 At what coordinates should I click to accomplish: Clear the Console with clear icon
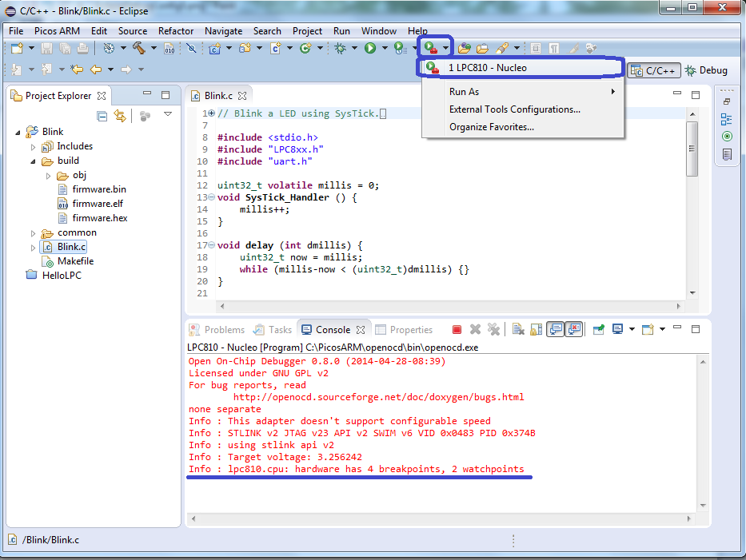518,329
